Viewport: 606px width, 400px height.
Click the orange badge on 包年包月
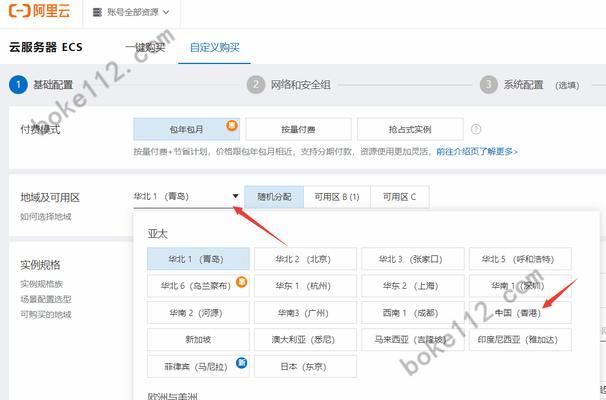tap(232, 125)
